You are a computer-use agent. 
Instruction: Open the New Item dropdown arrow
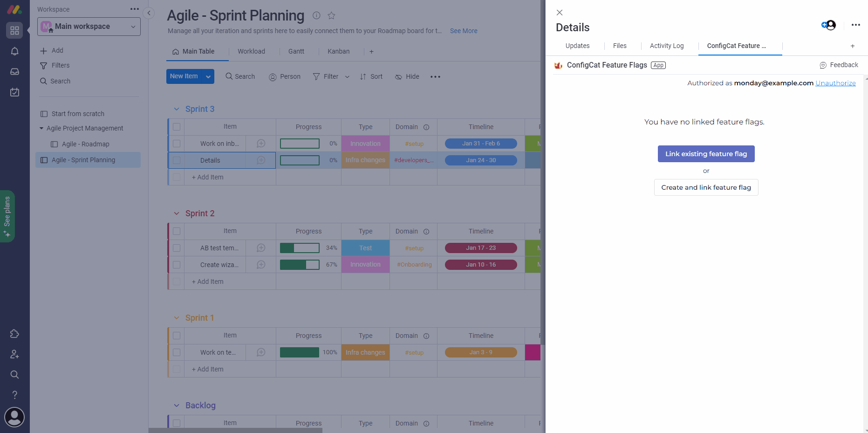click(208, 76)
